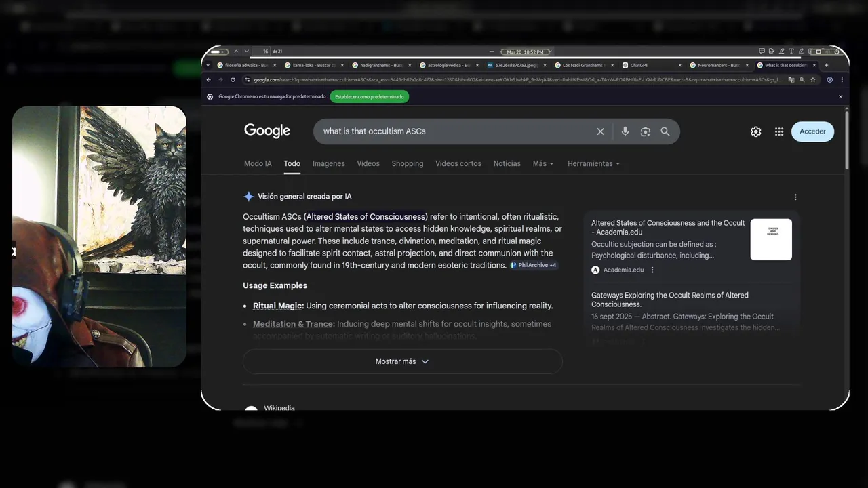The image size is (868, 488).
Task: Open AI overview three-dot options
Action: tap(795, 197)
